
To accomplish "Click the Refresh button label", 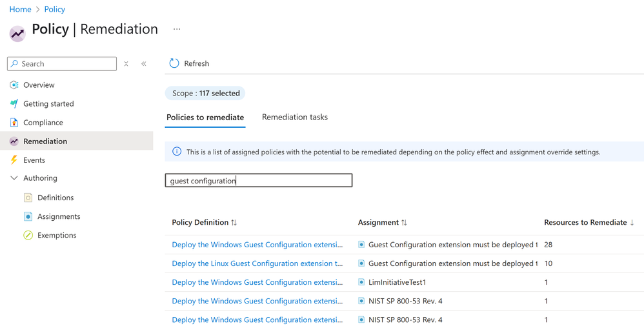I will click(196, 63).
